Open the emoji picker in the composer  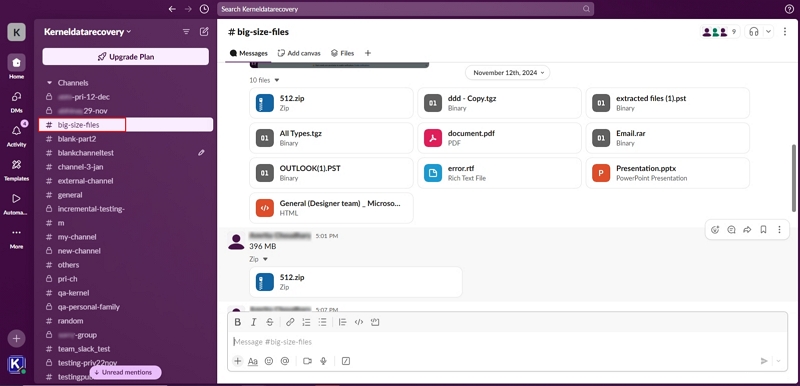[269, 361]
